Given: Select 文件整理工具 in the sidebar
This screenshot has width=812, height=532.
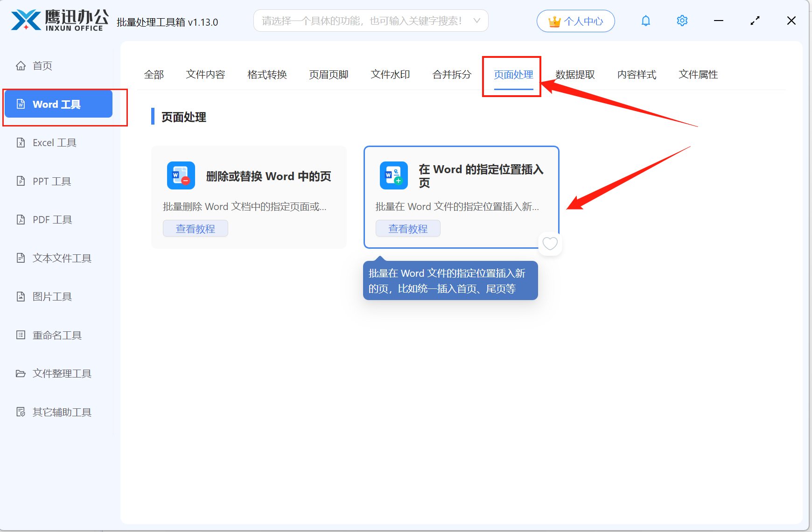Looking at the screenshot, I should (x=62, y=373).
